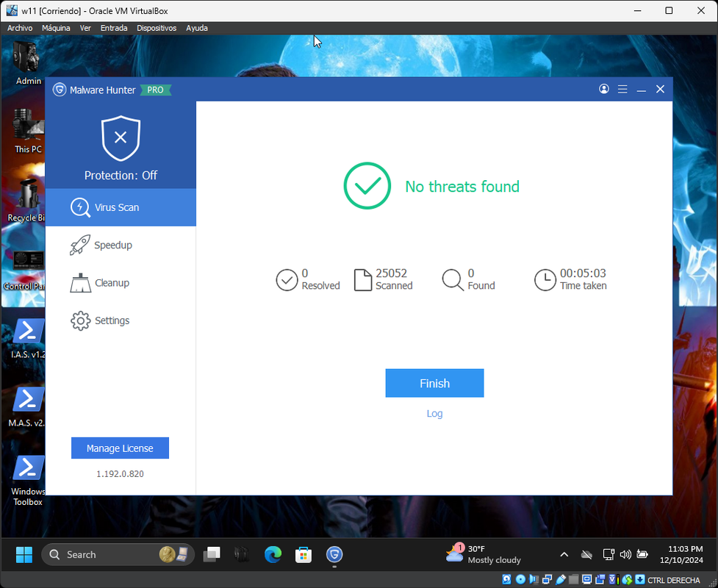This screenshot has width=718, height=588.
Task: Open the Malware Hunter hamburger menu
Action: point(622,89)
